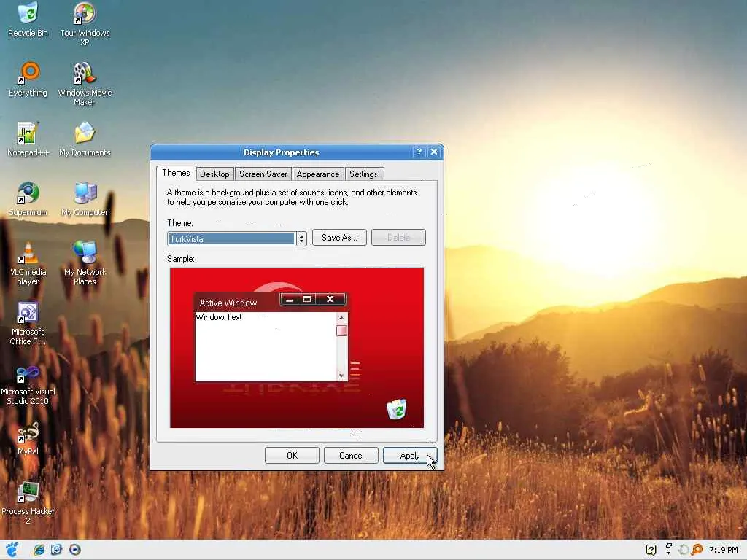Click the Show Desktop quick launch icon
The width and height of the screenshot is (747, 560).
[57, 550]
